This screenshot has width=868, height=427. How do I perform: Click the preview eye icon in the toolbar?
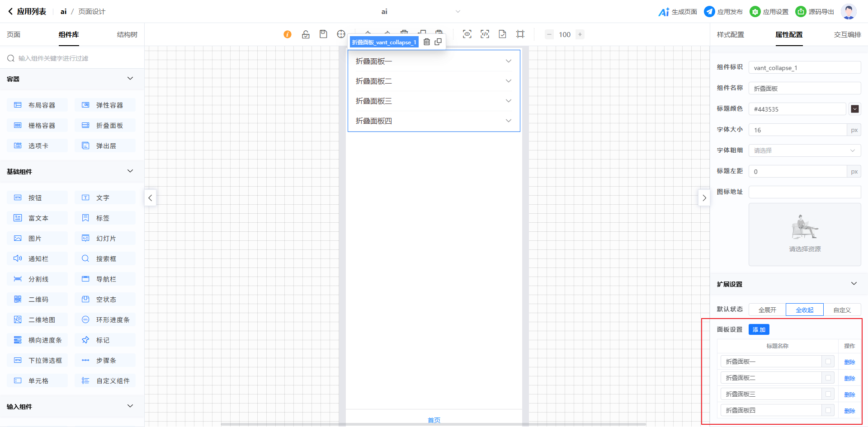[x=467, y=34]
